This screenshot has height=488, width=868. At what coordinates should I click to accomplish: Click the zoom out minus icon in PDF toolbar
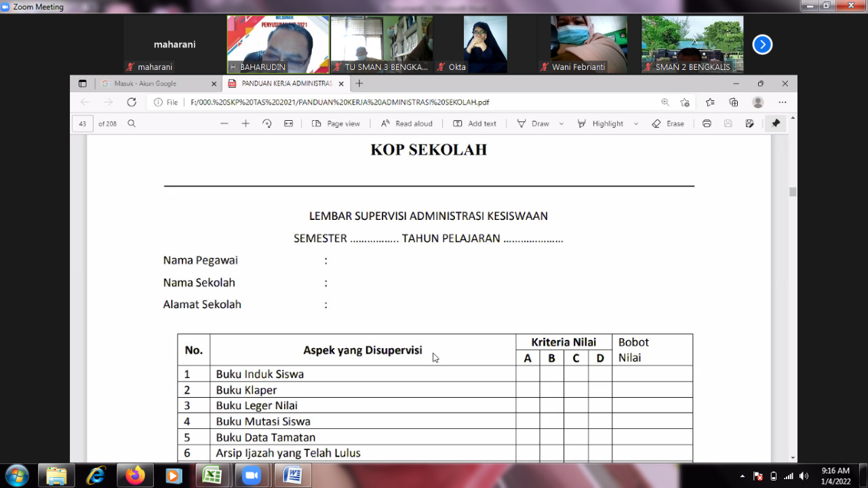point(224,124)
